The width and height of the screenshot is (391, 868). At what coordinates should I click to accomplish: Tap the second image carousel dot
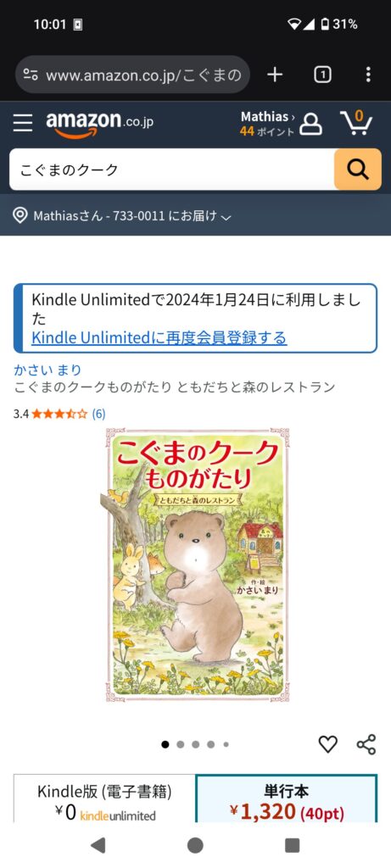point(181,744)
